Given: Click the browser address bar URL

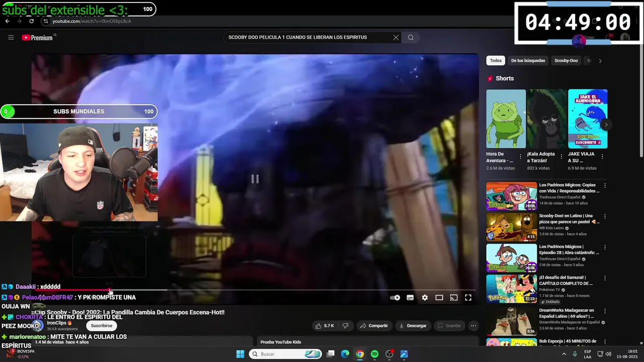Looking at the screenshot, I should click(x=92, y=21).
